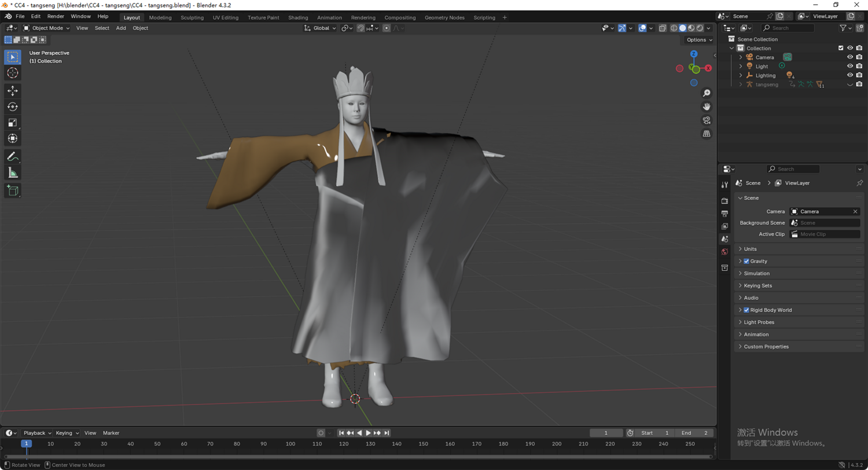
Task: Toggle camera view with the camera icon
Action: [x=707, y=120]
